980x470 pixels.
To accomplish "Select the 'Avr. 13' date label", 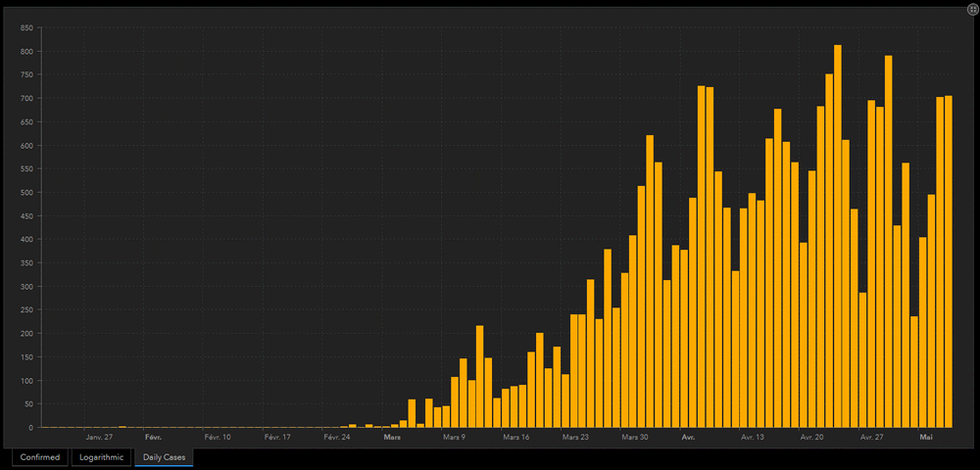I will click(x=753, y=438).
